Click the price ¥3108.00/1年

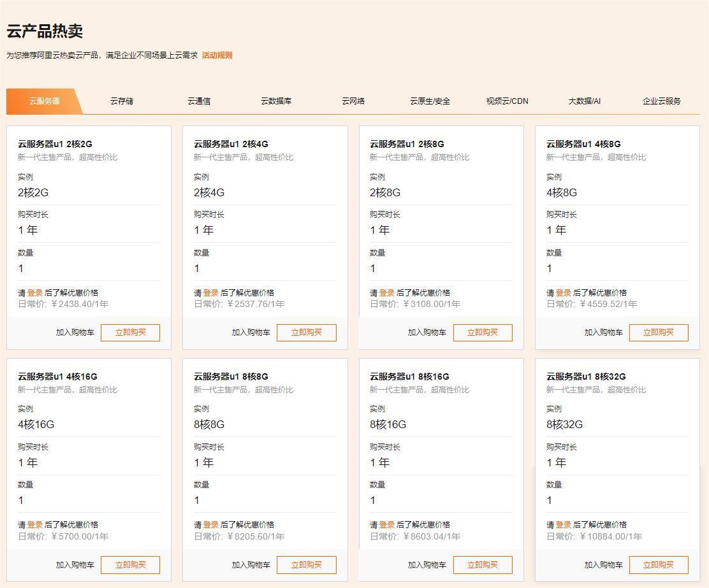(432, 304)
